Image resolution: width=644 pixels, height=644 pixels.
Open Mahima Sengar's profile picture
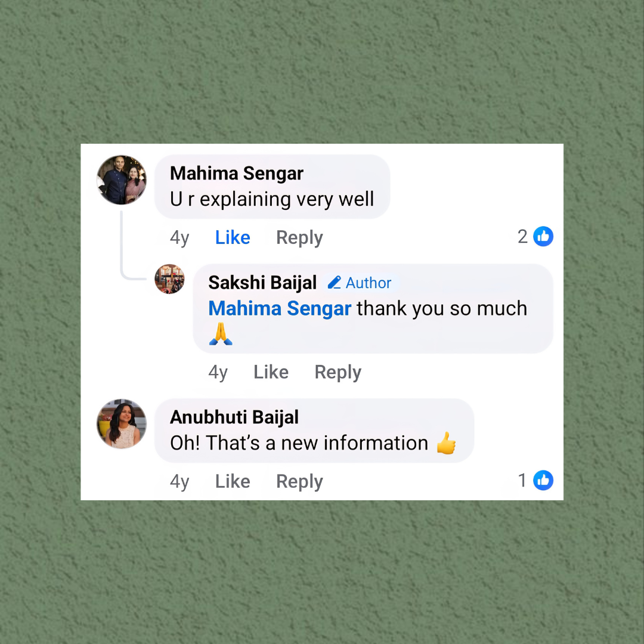pyautogui.click(x=122, y=180)
